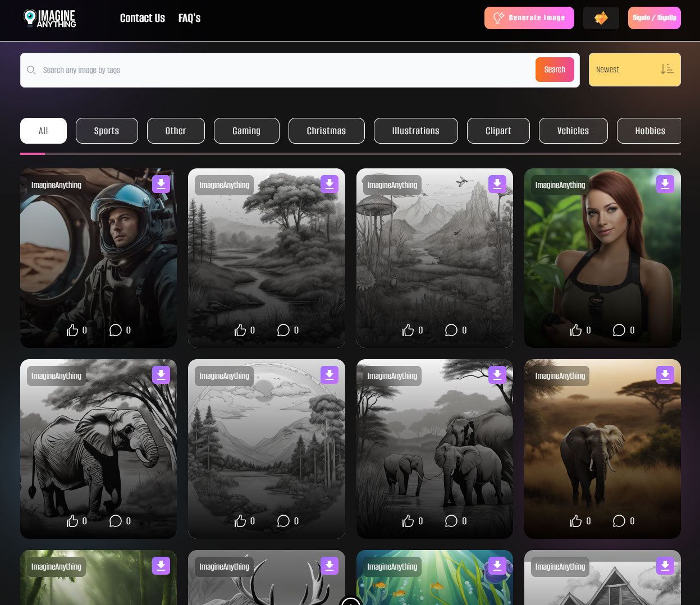Screen dimensions: 700x605
Task: Download the mushroom and mountain landscape image
Action: pyautogui.click(x=497, y=184)
